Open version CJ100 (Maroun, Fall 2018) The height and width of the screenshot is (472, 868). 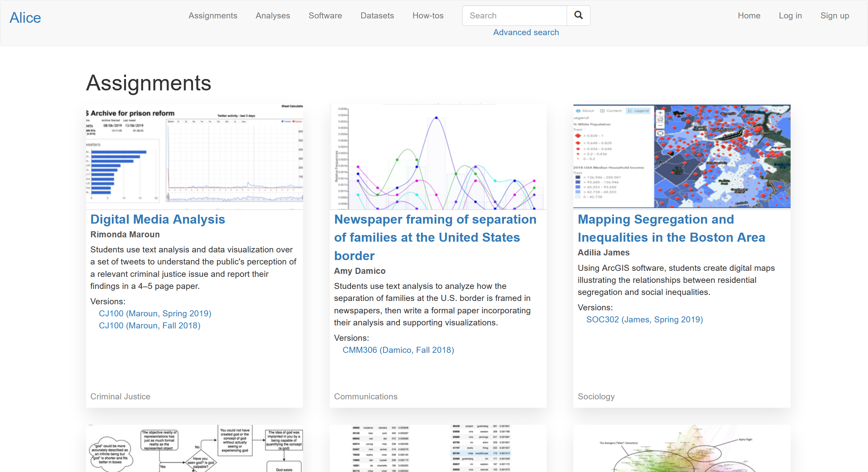149,326
